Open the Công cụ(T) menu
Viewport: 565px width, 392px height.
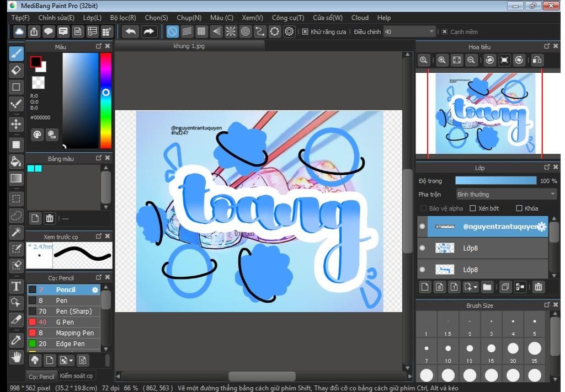click(288, 18)
